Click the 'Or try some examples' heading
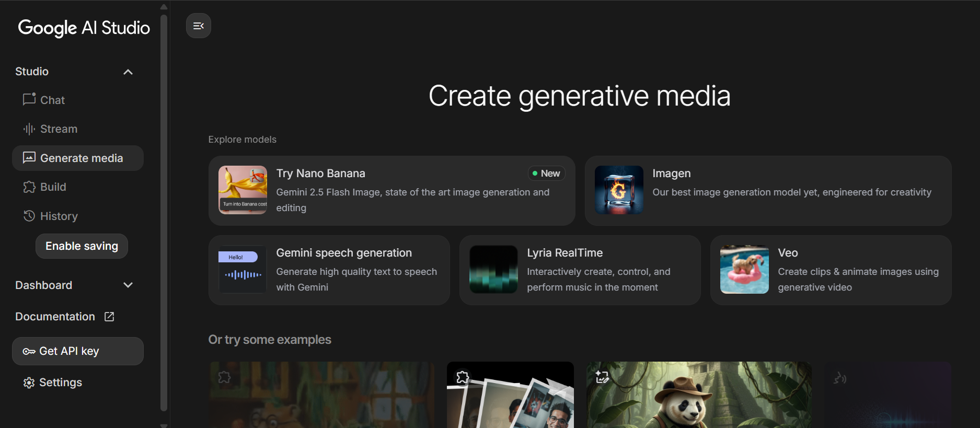The width and height of the screenshot is (980, 428). click(x=270, y=340)
